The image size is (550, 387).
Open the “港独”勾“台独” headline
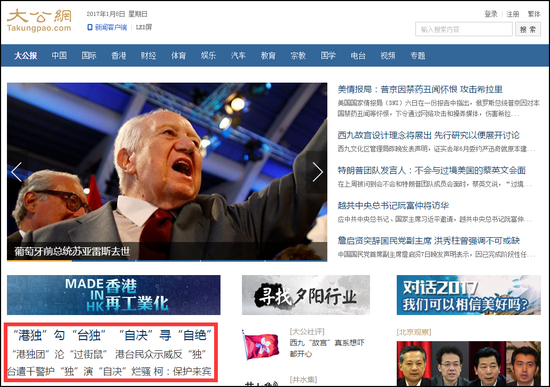click(112, 335)
